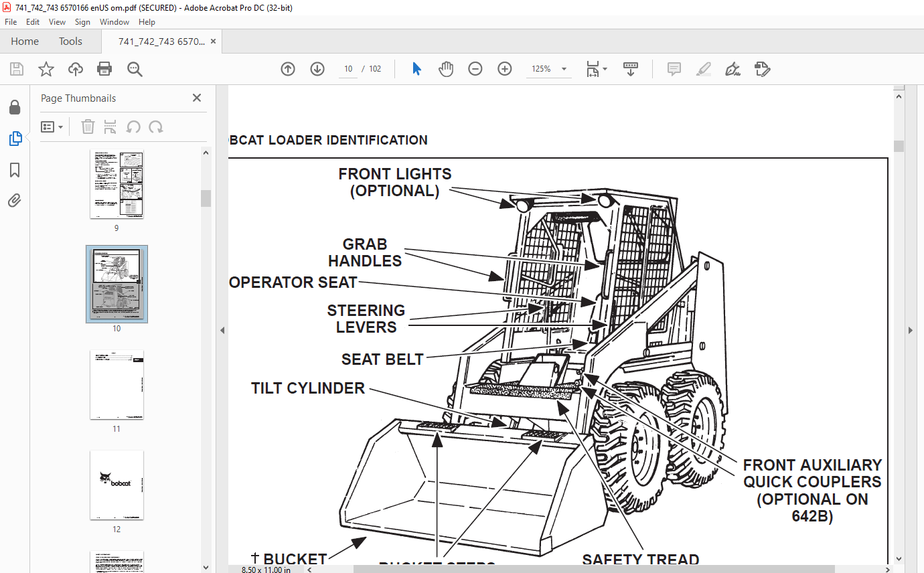Image resolution: width=924 pixels, height=573 pixels.
Task: Click the SEAT BELT label
Action: pyautogui.click(x=382, y=359)
